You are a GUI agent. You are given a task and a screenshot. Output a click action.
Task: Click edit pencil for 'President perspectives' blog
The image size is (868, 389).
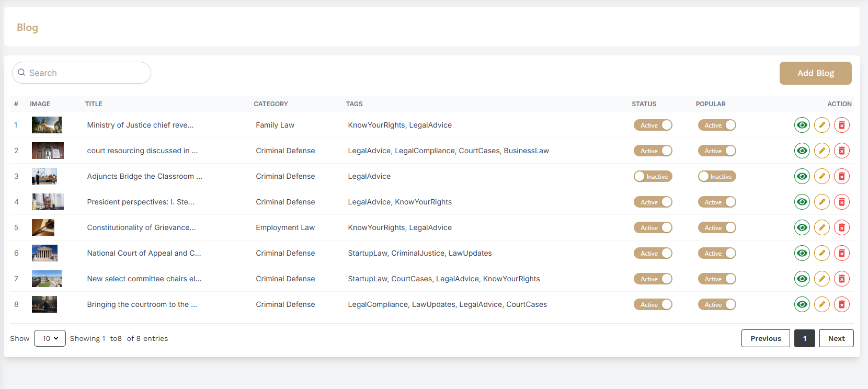[x=821, y=202]
